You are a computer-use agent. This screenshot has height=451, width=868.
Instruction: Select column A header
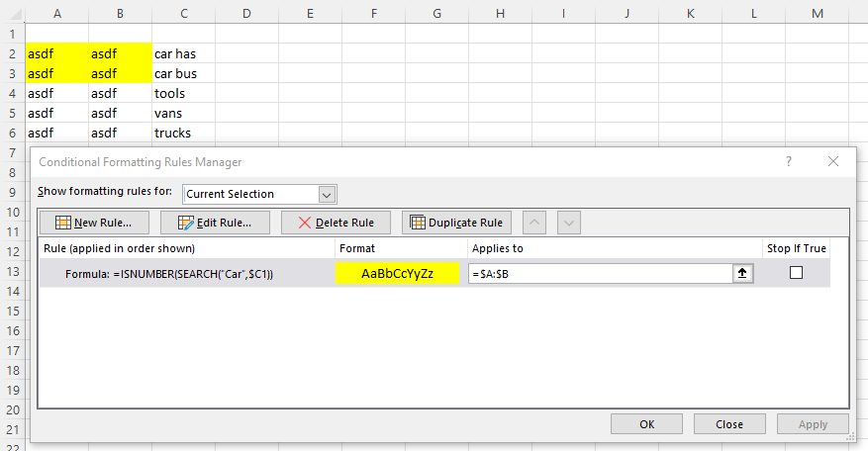(x=57, y=13)
